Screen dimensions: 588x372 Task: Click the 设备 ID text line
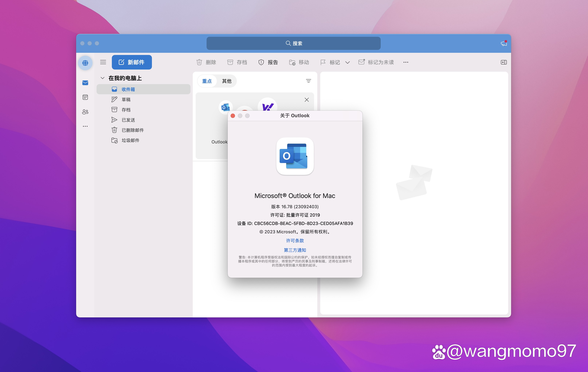[x=295, y=223]
